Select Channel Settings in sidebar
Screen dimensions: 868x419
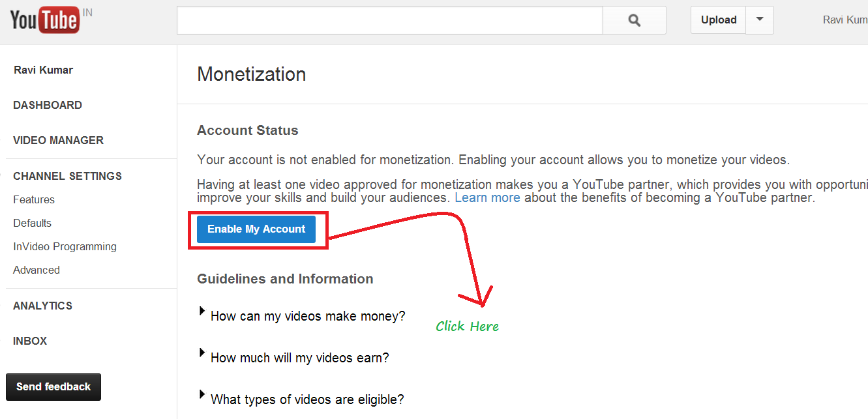[67, 176]
